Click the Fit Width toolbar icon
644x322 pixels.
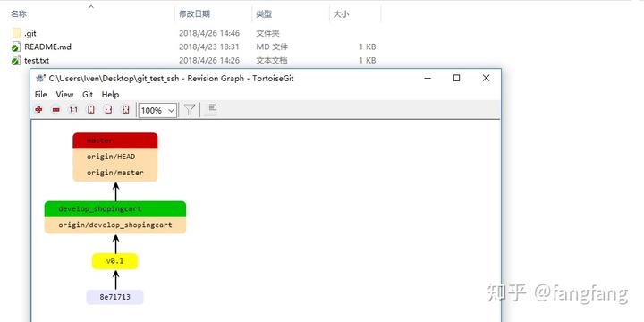click(108, 110)
